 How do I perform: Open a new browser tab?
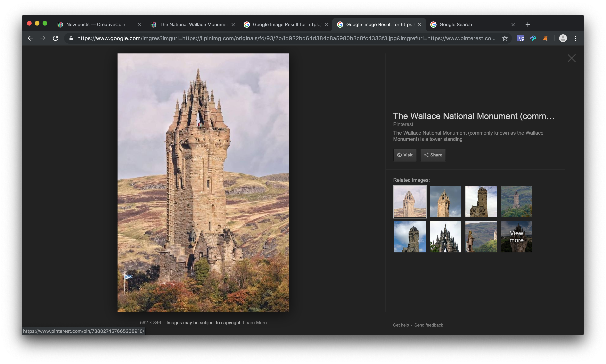coord(528,25)
